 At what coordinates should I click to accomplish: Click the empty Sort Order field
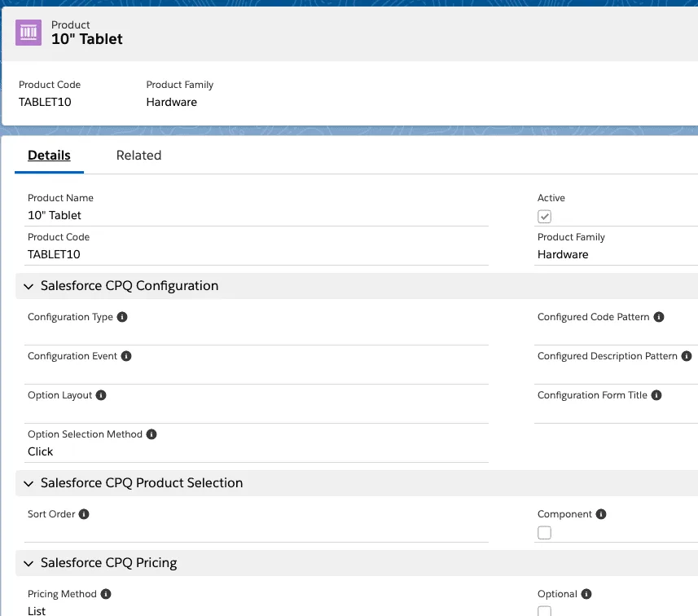pyautogui.click(x=257, y=532)
